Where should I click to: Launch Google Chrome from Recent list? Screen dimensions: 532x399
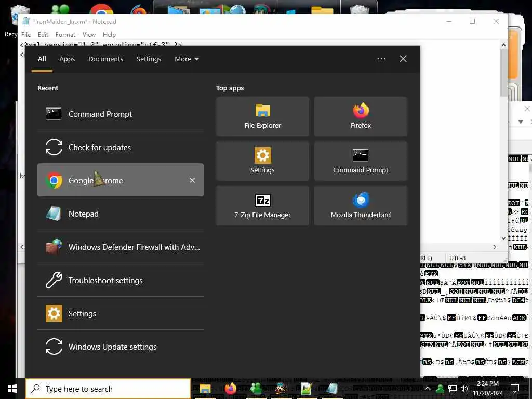click(121, 180)
